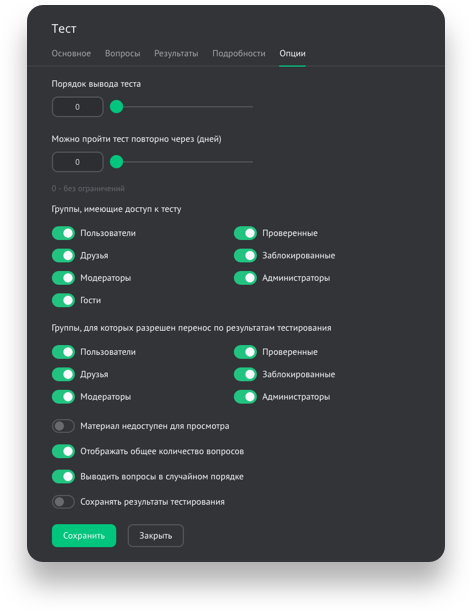Image resolution: width=472 pixels, height=611 pixels.
Task: Toggle test access for Пользователи group
Action: (63, 233)
